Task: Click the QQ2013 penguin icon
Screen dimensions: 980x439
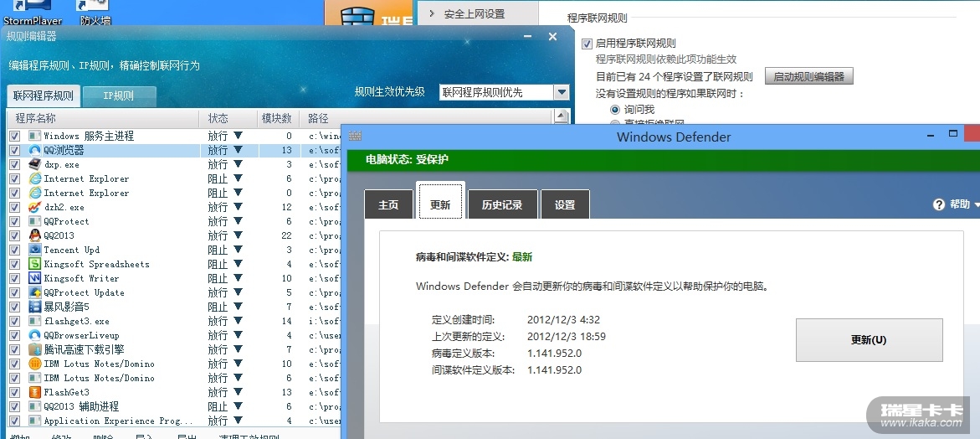Action: coord(34,235)
